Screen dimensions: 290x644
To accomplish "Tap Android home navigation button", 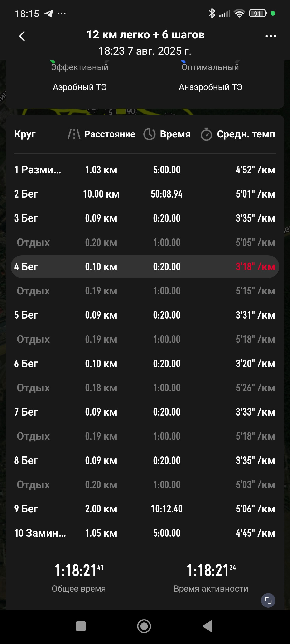I will tap(144, 626).
